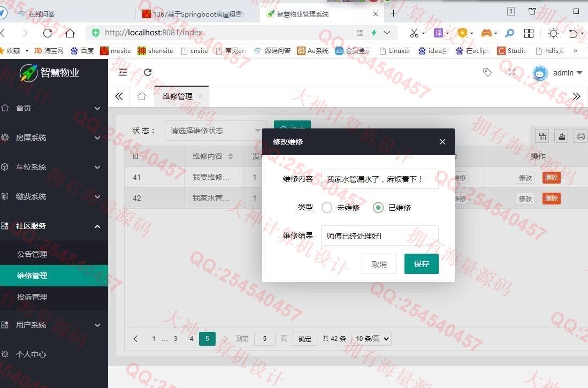Collapse the sidebar with hamburger icon

tap(123, 72)
